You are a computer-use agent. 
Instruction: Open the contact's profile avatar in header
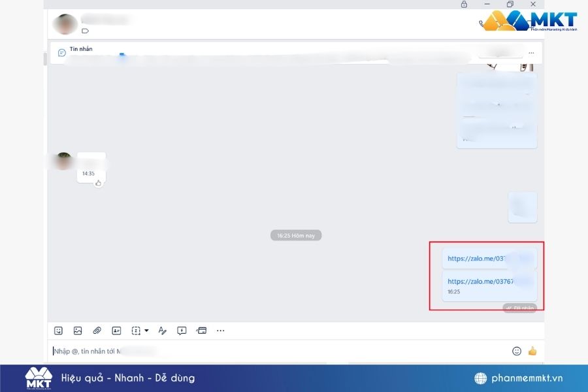65,24
